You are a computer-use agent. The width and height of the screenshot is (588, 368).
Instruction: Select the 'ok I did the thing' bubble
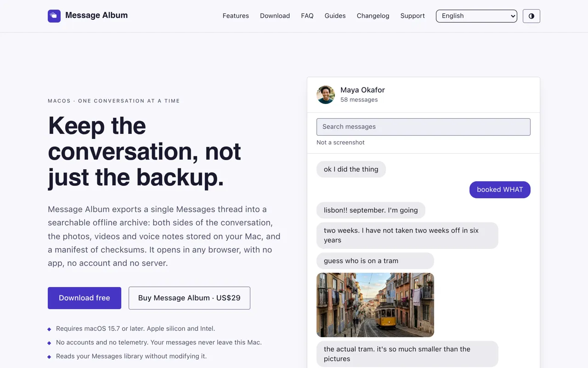point(351,169)
